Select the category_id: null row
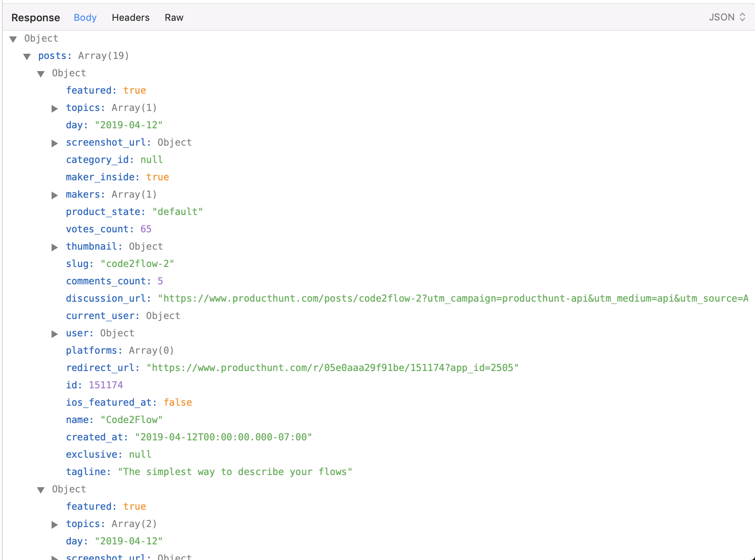 114,160
